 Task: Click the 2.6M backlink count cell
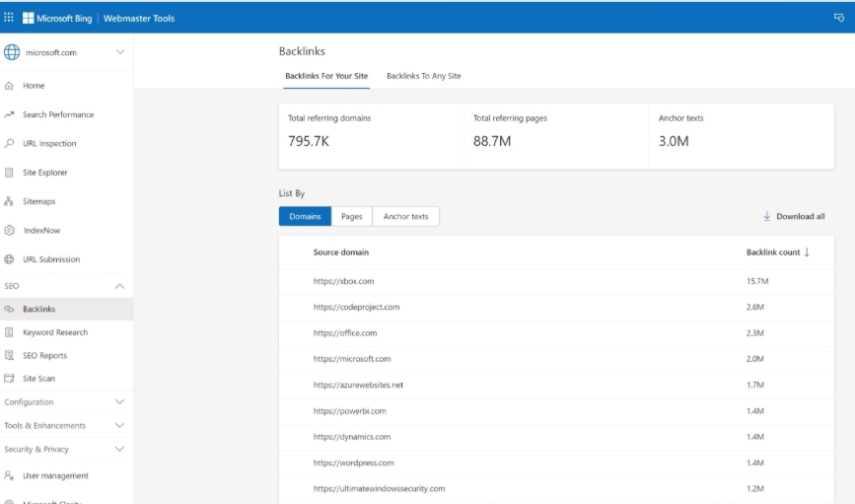click(x=755, y=307)
